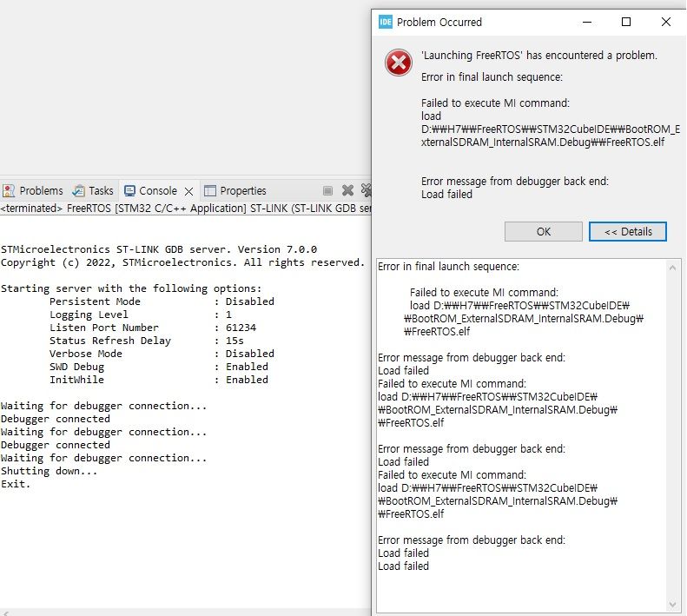Screen dimensions: 687x616
Task: Click the red error icon in the dialog
Action: pos(399,63)
